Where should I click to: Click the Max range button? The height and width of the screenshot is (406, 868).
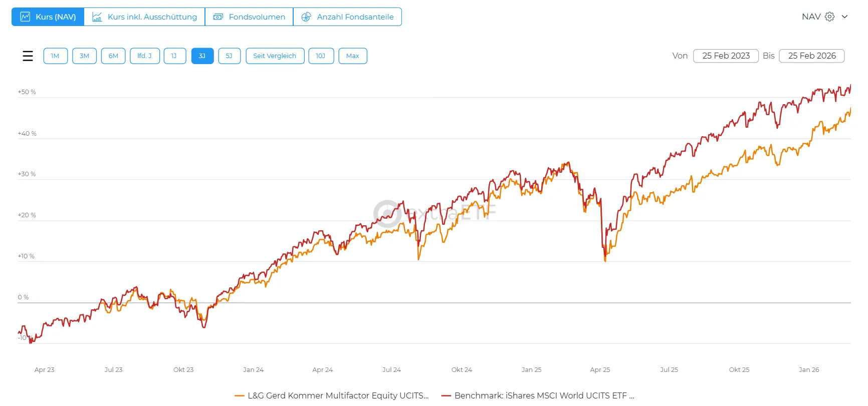[x=353, y=56]
